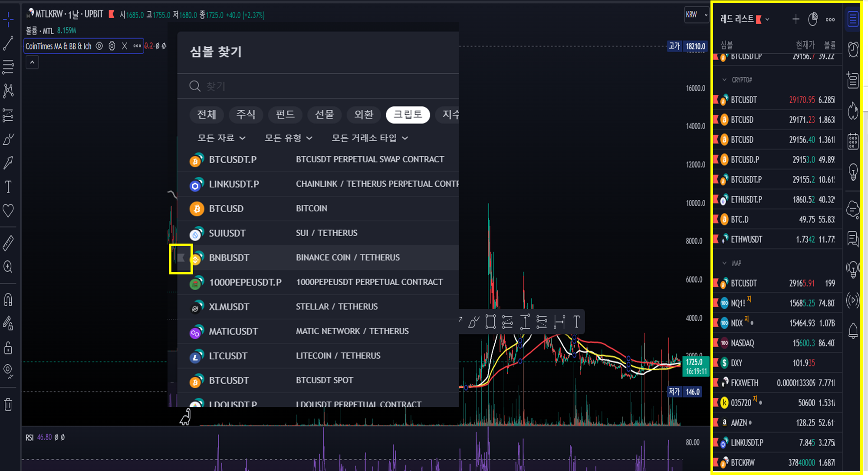The height and width of the screenshot is (475, 868).
Task: Add symbol to watchlist plus icon
Action: [x=796, y=19]
